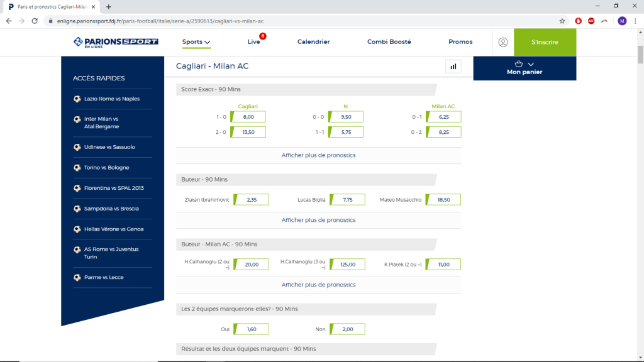Show more Score Exact pronostics
Viewport: 644px width, 362px height.
pyautogui.click(x=318, y=155)
